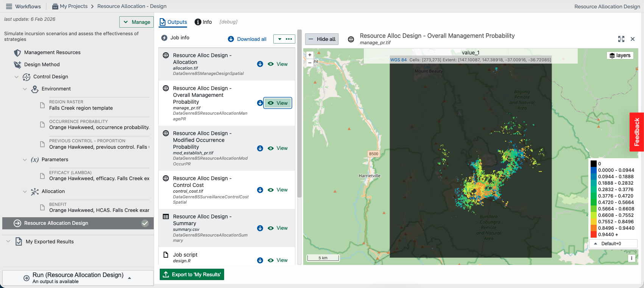Expand the Default+0 legend selector

click(x=613, y=244)
